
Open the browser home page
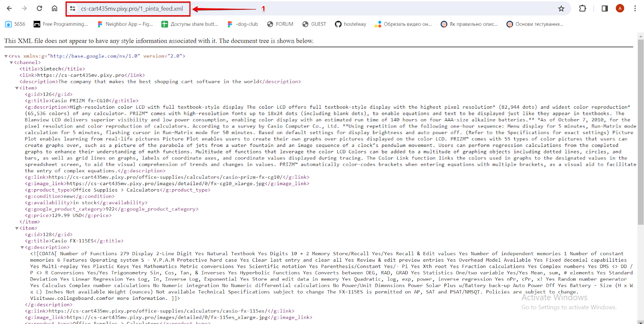(54, 8)
